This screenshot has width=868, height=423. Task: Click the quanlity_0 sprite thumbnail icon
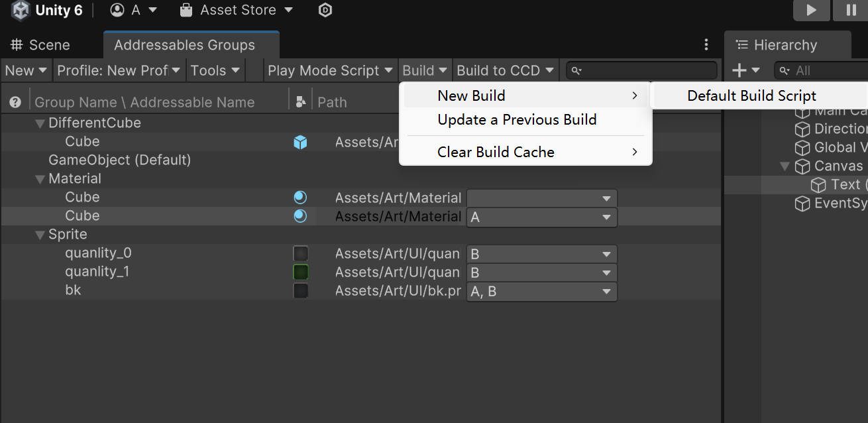(300, 253)
